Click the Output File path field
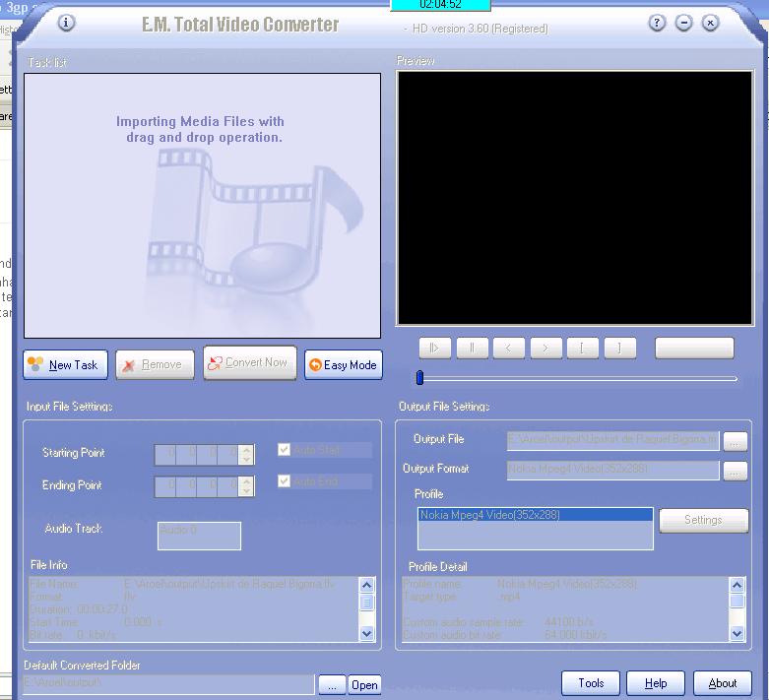 [613, 440]
